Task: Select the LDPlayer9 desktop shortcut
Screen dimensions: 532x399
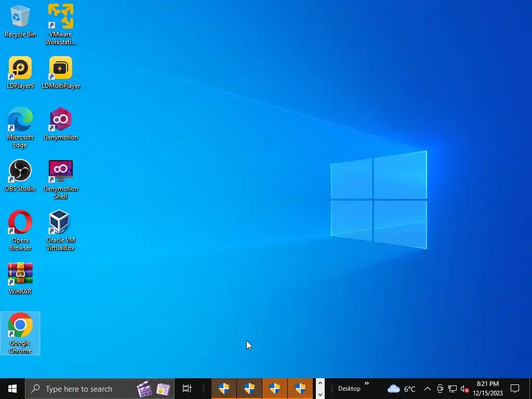Action: [x=20, y=73]
